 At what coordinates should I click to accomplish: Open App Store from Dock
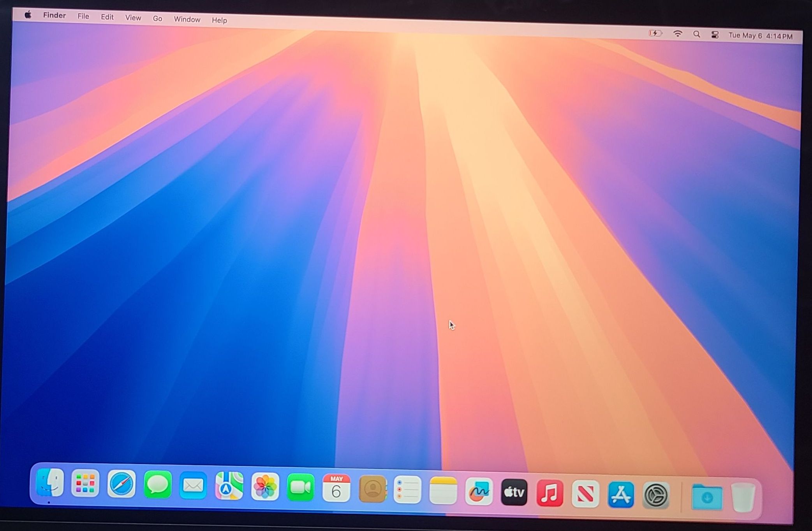[x=621, y=495]
